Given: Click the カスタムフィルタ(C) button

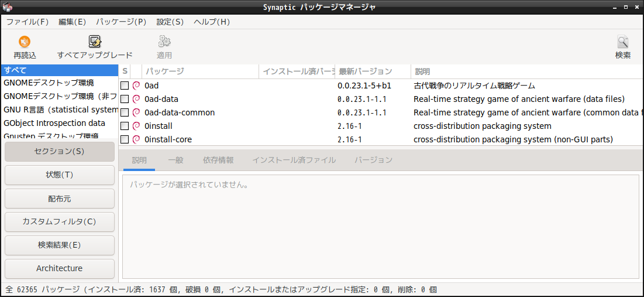Looking at the screenshot, I should (60, 221).
